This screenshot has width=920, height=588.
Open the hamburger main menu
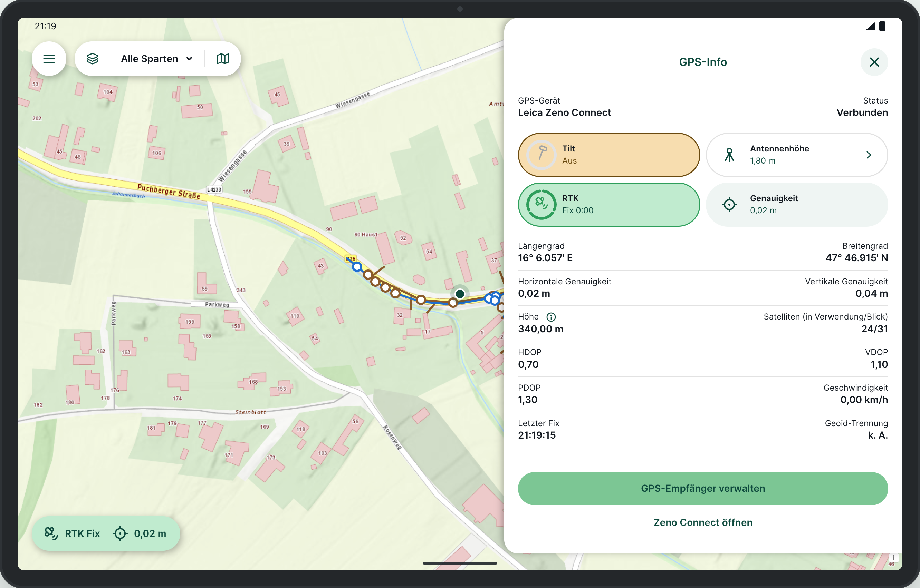coord(49,59)
